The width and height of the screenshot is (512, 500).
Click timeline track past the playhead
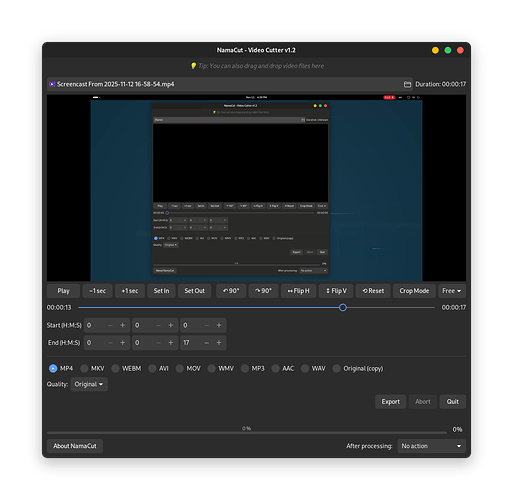(x=390, y=307)
